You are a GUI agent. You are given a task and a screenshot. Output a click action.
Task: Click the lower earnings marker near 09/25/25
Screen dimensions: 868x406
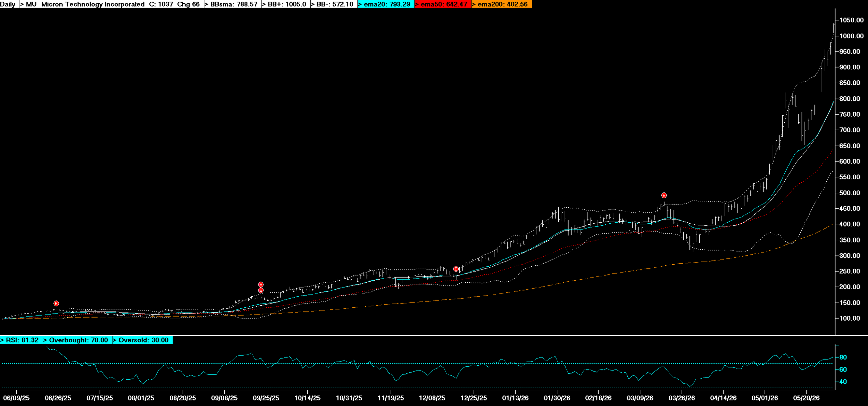coord(261,290)
